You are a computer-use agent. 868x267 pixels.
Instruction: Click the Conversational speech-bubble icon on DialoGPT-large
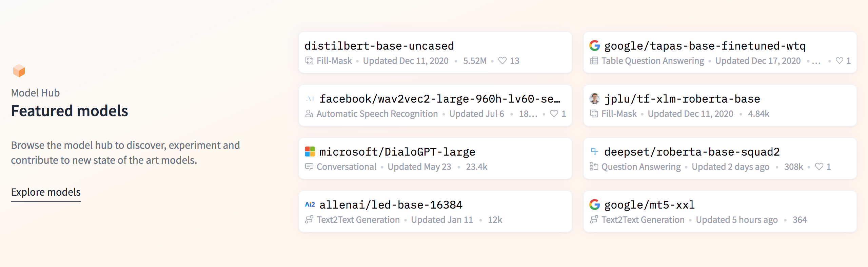[x=309, y=166]
